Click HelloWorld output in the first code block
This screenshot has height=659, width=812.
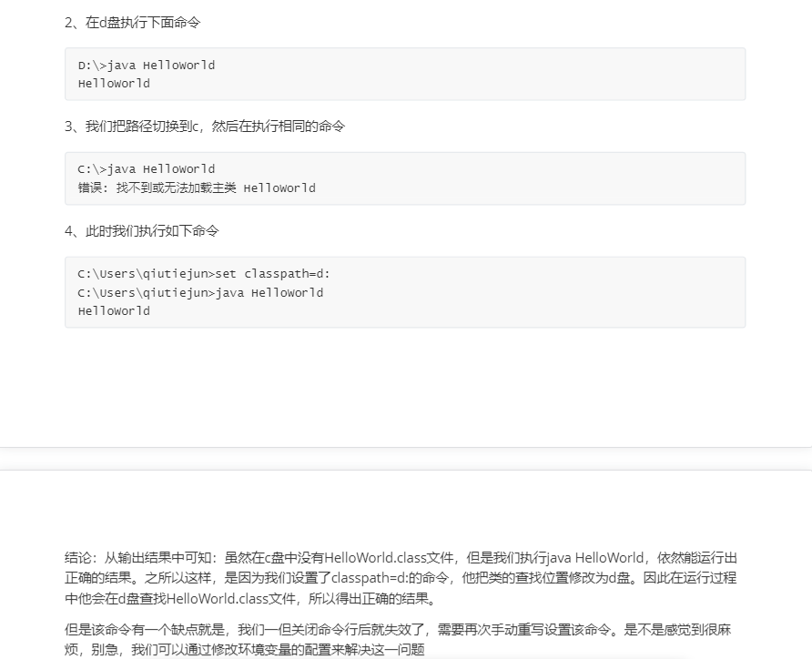pos(114,84)
